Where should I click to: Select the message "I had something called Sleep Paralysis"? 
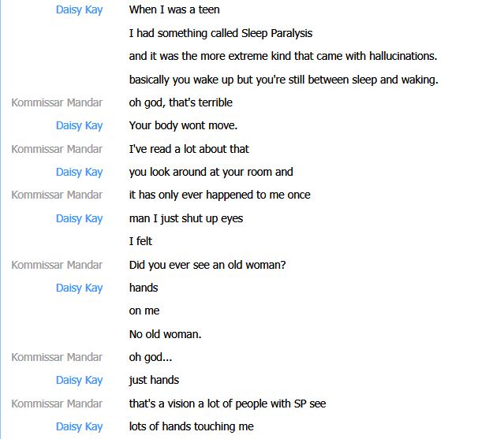[221, 33]
